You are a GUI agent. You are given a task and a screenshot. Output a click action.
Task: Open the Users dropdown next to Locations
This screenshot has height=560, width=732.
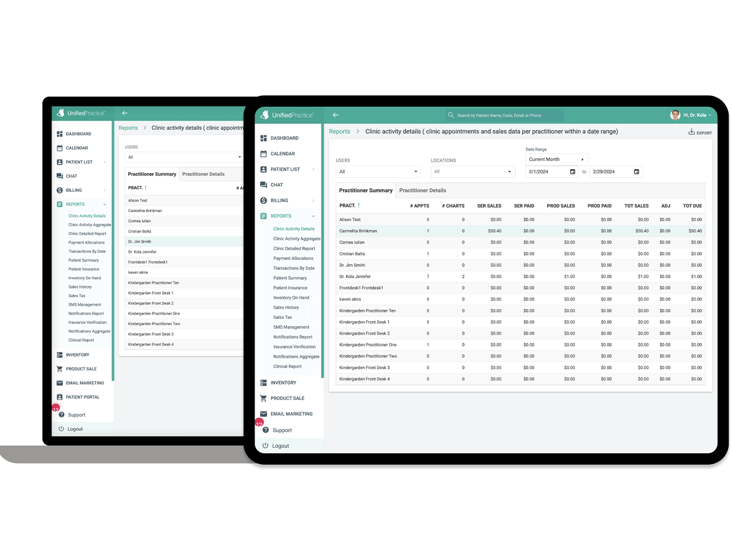(377, 171)
